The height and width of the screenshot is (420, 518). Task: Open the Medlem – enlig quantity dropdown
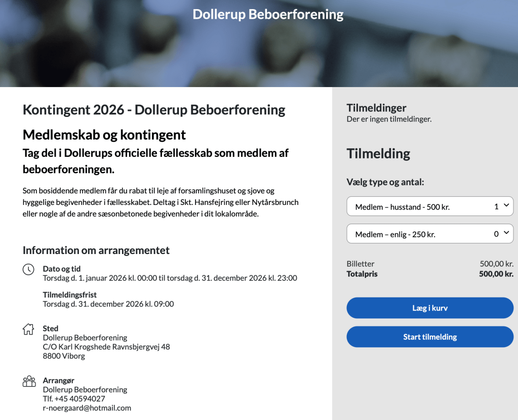click(430, 234)
